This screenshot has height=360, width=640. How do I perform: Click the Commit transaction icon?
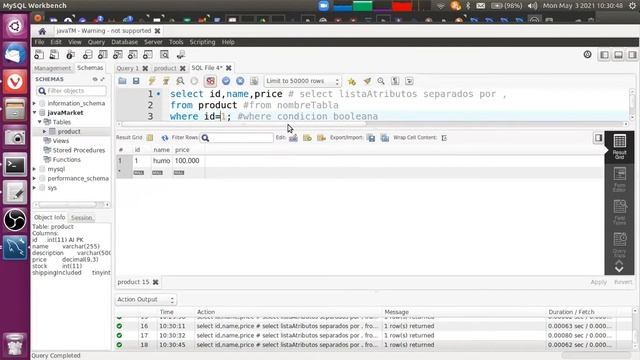226,81
